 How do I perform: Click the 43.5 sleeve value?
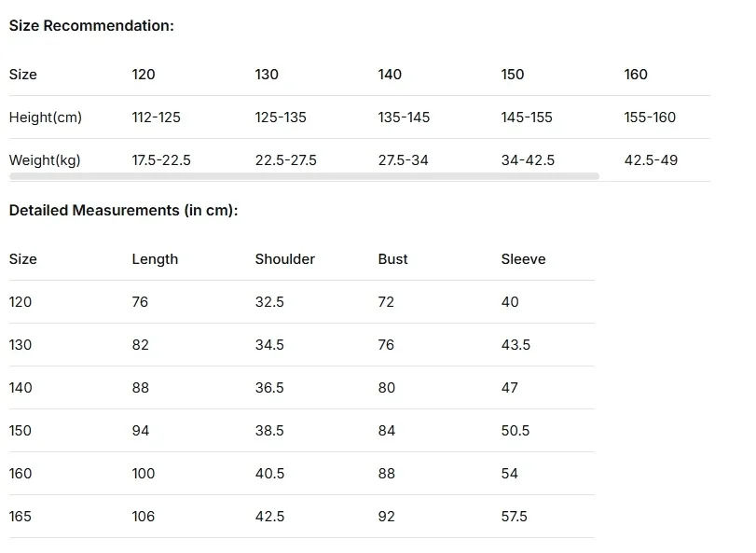click(x=515, y=345)
